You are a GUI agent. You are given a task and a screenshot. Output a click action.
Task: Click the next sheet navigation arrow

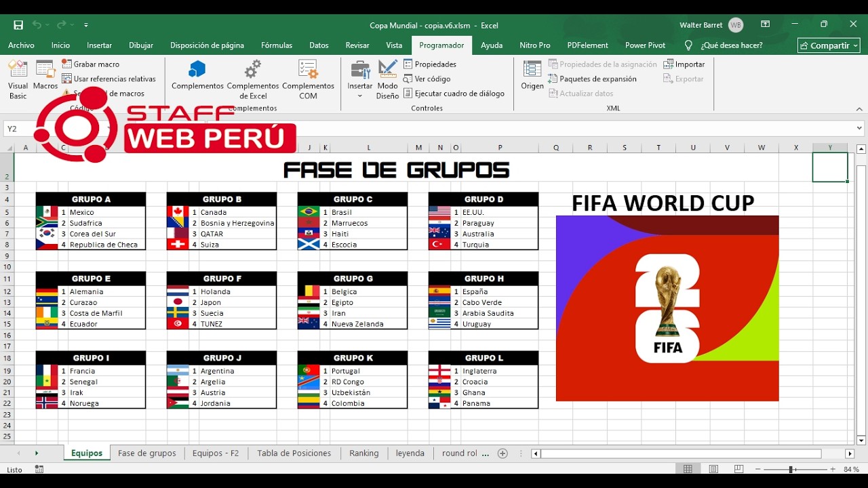pos(37,453)
